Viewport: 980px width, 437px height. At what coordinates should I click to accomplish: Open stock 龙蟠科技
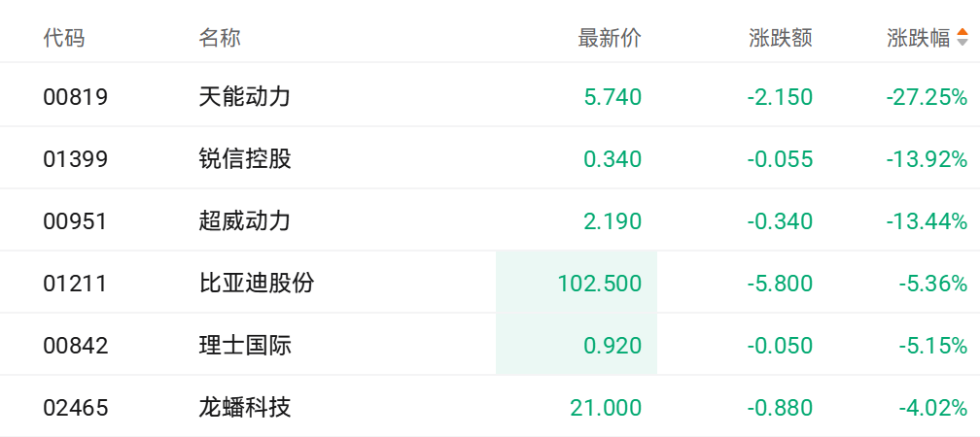pos(245,408)
